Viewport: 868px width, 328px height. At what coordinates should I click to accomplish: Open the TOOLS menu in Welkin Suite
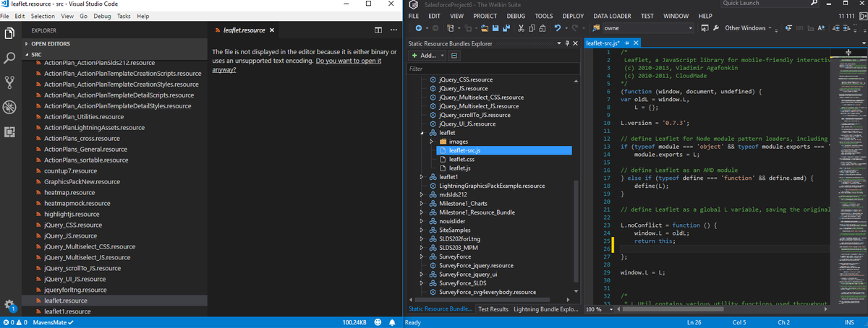click(544, 16)
